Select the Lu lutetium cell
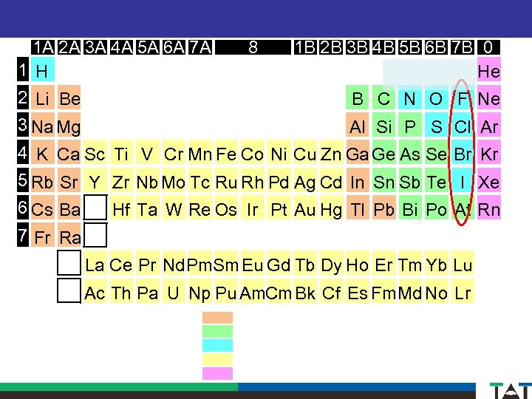532x399 pixels. click(463, 263)
